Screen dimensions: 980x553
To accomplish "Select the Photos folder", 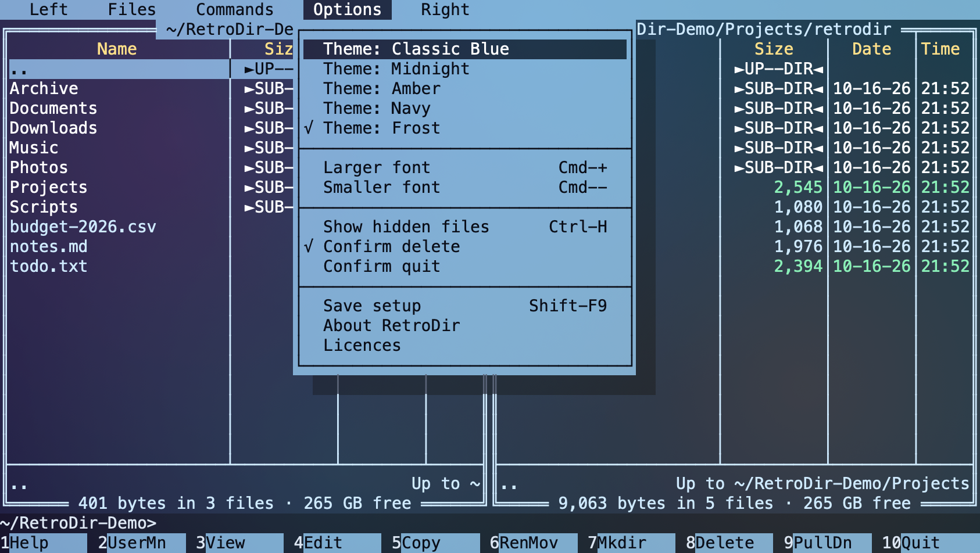I will (119, 168).
